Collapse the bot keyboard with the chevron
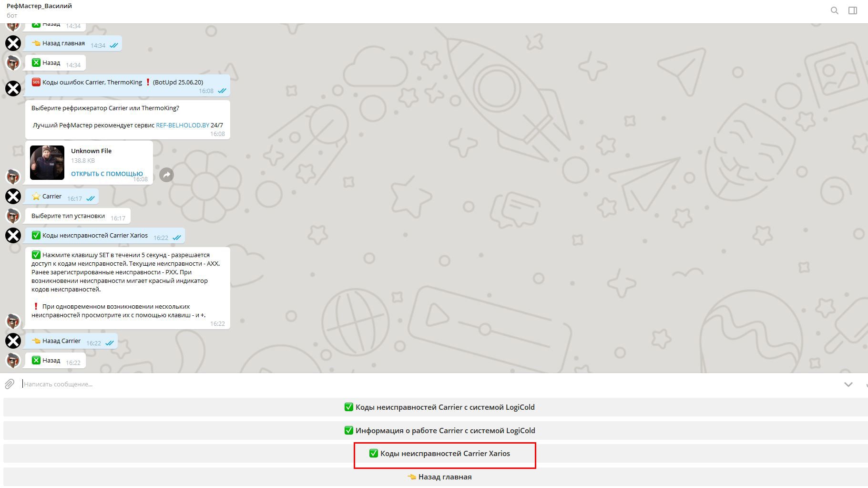 click(x=848, y=384)
